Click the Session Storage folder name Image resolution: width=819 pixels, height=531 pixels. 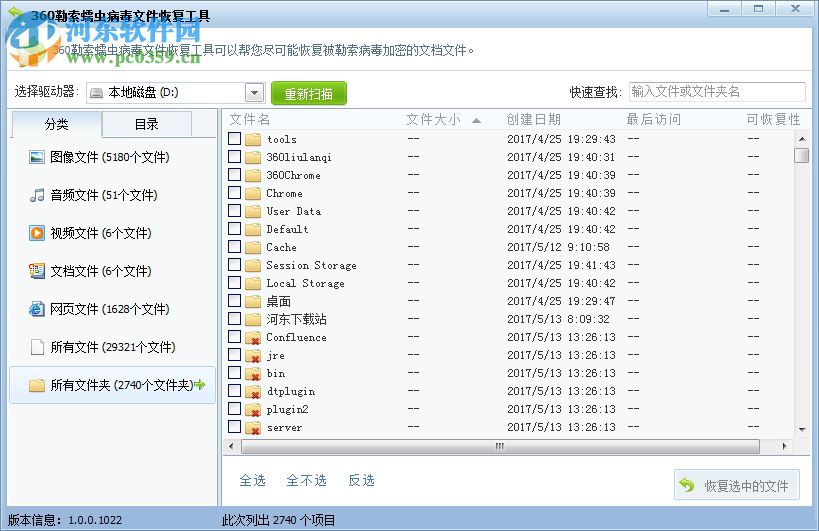(311, 265)
